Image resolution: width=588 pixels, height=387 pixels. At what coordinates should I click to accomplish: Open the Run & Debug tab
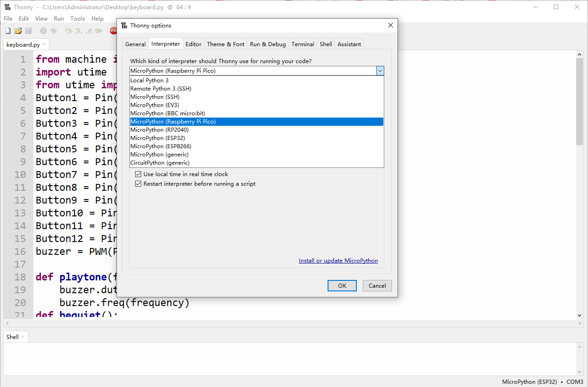(x=268, y=44)
